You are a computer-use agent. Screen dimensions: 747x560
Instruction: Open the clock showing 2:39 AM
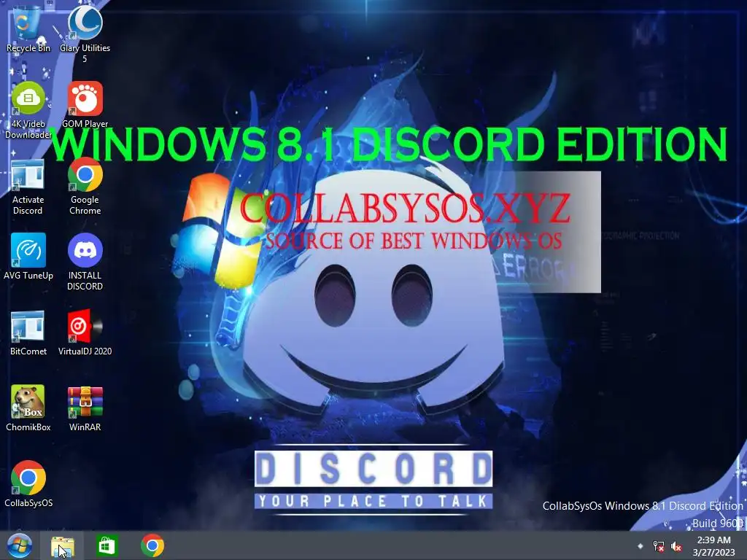point(713,546)
